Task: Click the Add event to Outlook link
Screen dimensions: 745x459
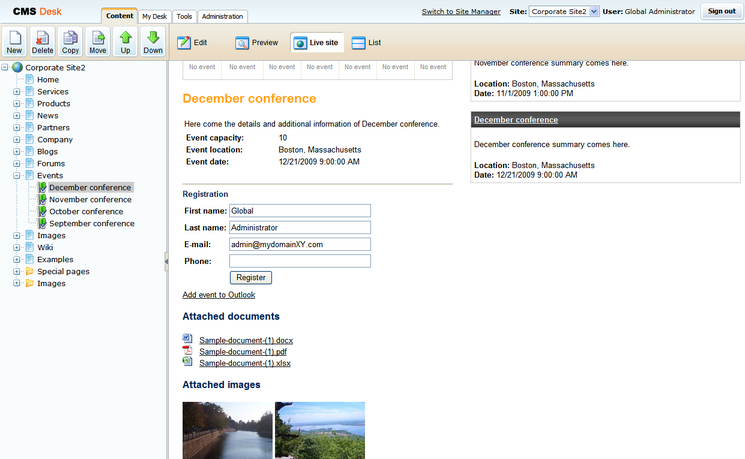Action: (x=218, y=295)
